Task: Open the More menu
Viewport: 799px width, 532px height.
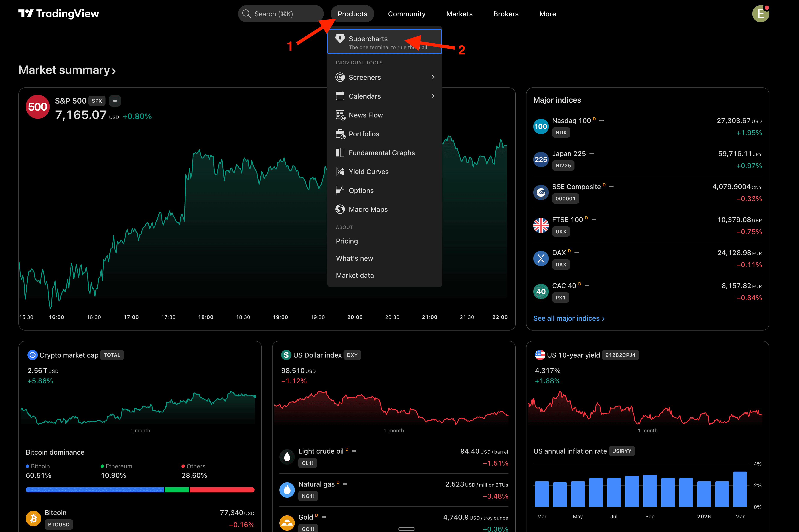Action: (547, 14)
